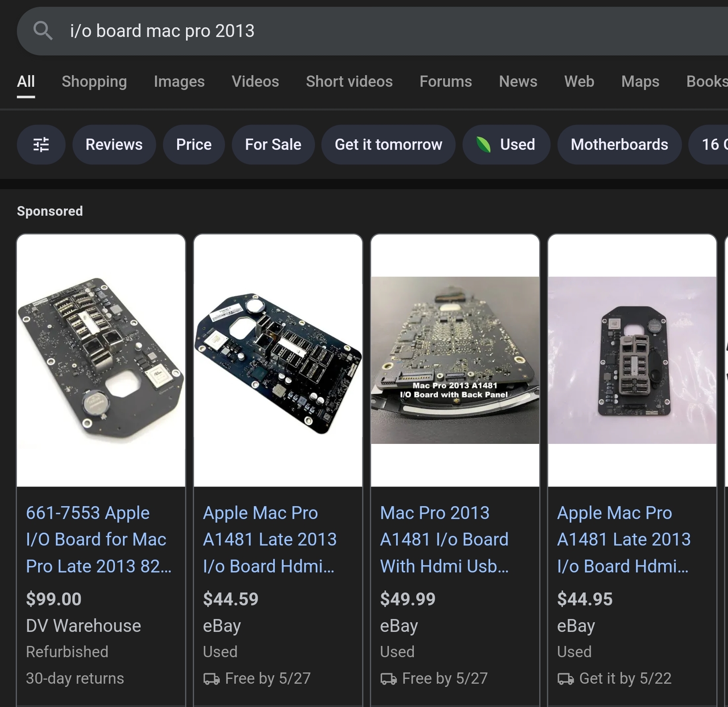Apply the Reviews filter chip
Viewport: 728px width, 707px height.
(x=114, y=145)
